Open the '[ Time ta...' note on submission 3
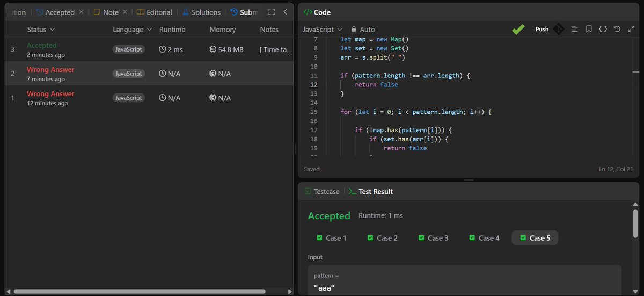Screen dimensions: 644x296 [x=276, y=49]
